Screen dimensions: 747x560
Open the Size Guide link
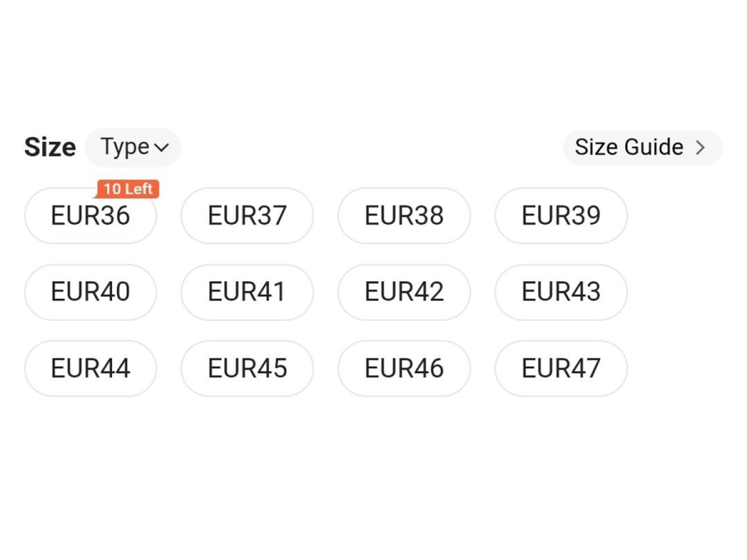click(x=642, y=148)
